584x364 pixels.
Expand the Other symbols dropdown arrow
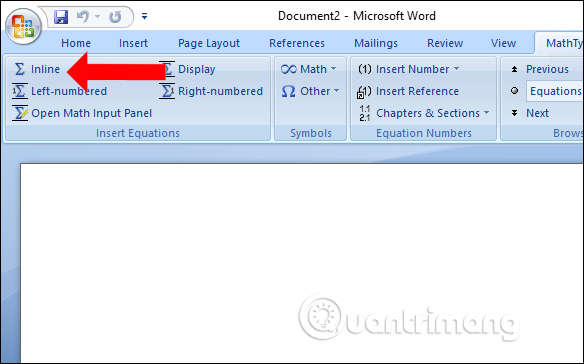pyautogui.click(x=337, y=91)
